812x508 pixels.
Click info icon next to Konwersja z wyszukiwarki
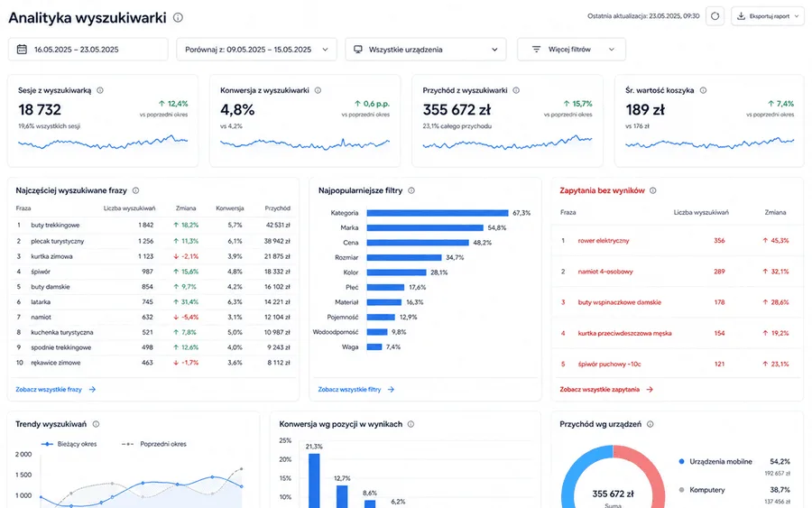click(318, 90)
